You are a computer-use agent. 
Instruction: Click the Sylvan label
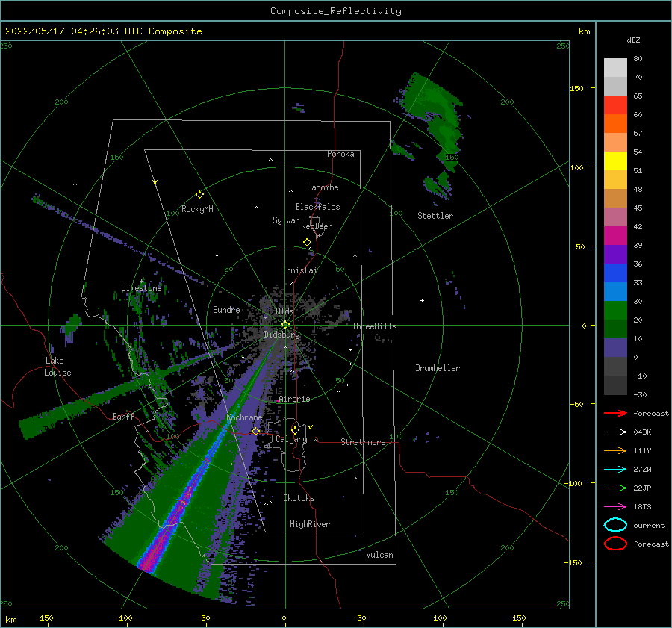pyautogui.click(x=286, y=220)
